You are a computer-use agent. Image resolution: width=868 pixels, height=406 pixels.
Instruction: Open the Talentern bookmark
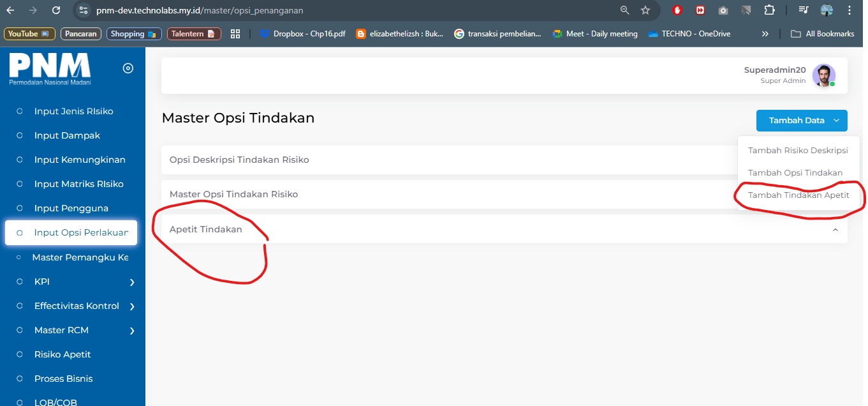[194, 34]
